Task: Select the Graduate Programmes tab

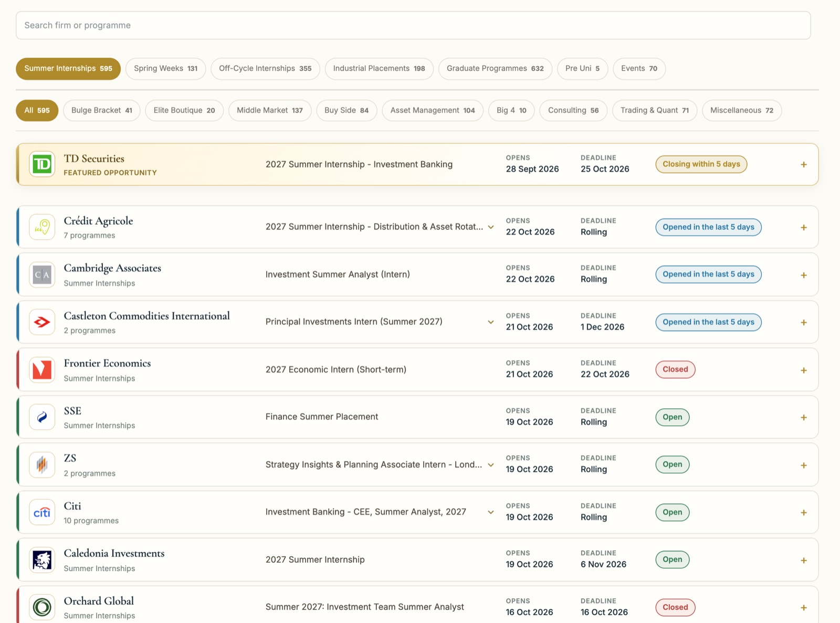Action: click(495, 69)
